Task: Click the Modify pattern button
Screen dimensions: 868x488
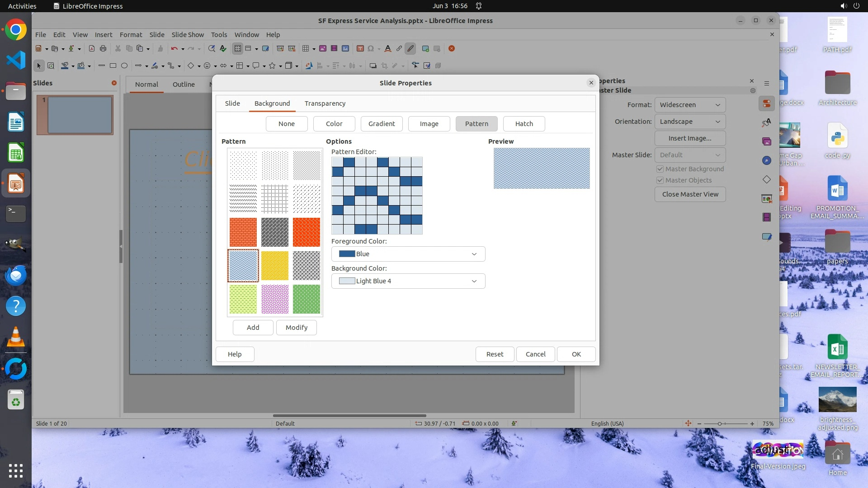Action: pos(296,328)
